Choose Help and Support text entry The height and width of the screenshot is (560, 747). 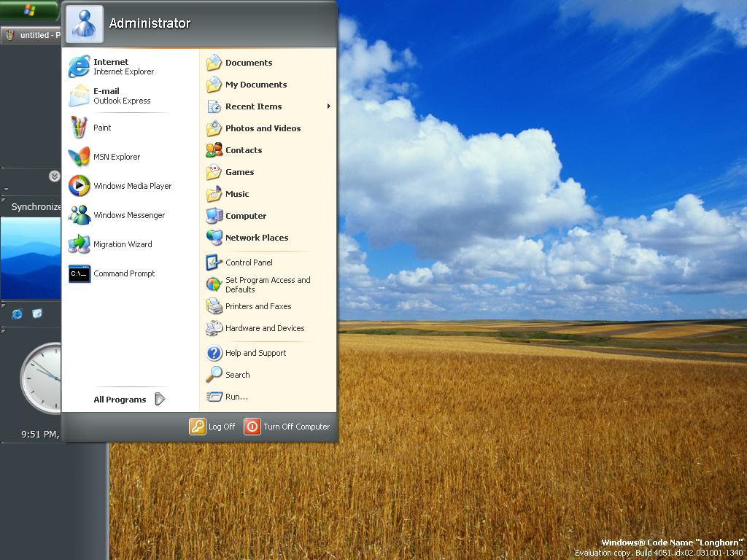click(255, 353)
